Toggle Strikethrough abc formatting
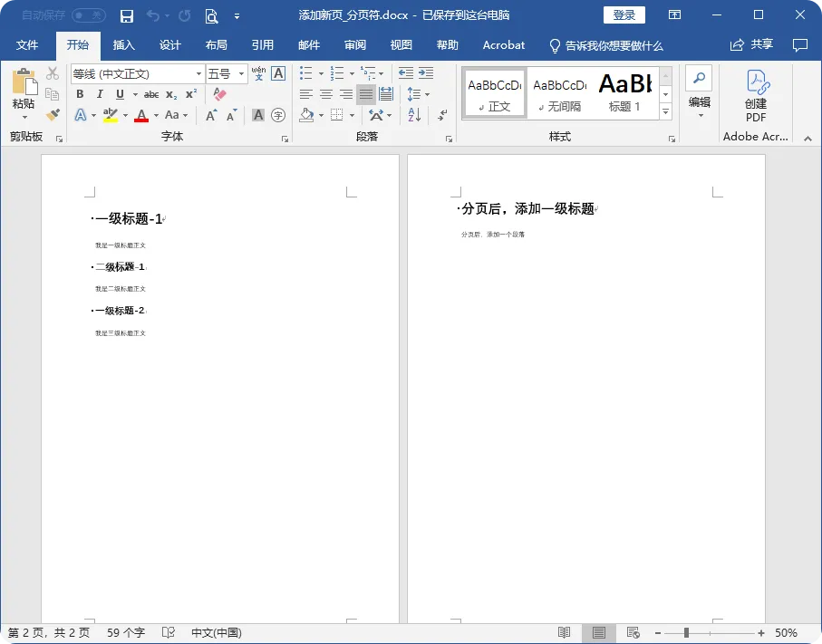Viewport: 822px width, 644px height. 151,95
